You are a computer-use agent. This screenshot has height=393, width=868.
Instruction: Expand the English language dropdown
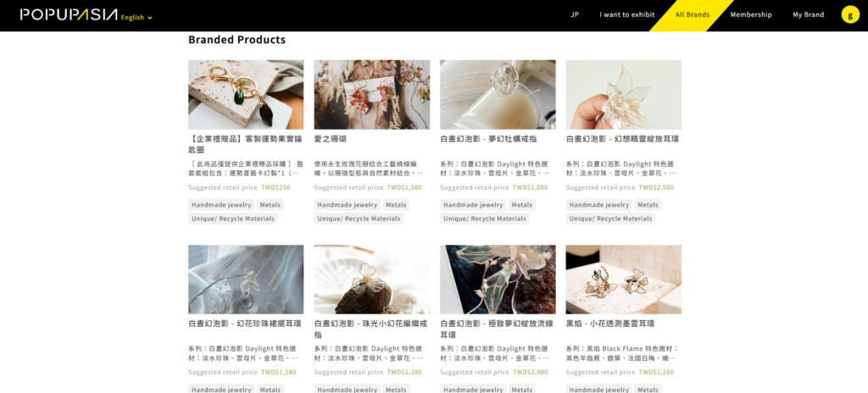pos(136,18)
